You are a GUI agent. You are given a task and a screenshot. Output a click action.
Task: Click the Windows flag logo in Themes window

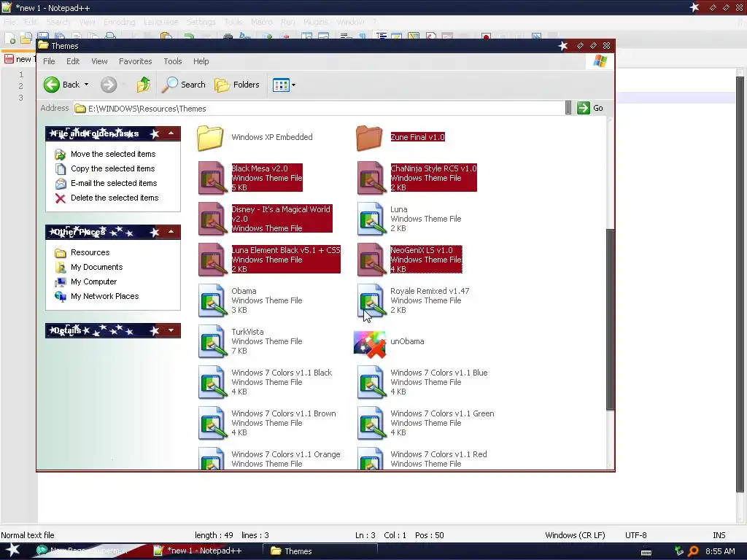coord(600,61)
